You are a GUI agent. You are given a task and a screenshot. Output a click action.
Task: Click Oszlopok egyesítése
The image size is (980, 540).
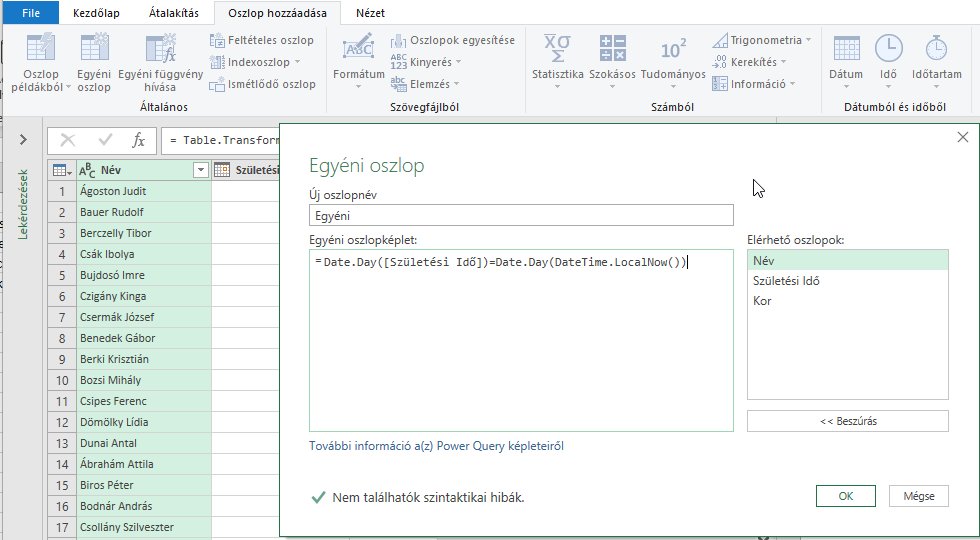pos(452,40)
